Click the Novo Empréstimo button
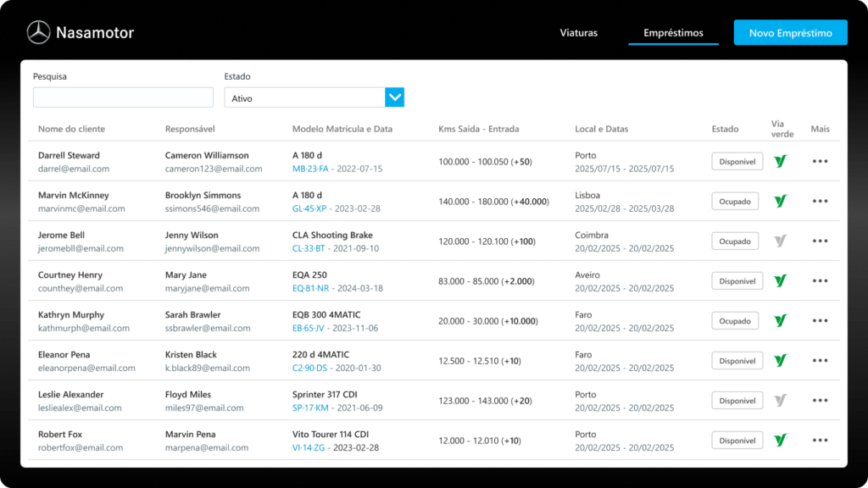Screen dimensions: 868x488 pos(790,33)
